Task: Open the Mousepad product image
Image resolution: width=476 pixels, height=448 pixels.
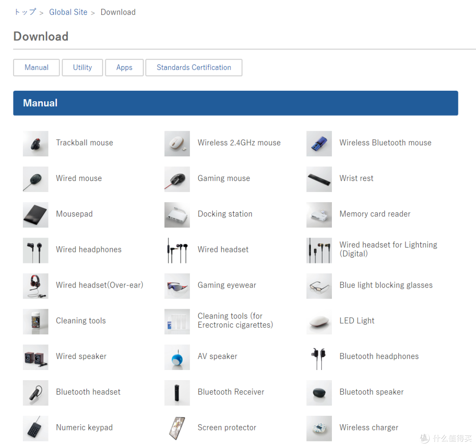Action: [36, 215]
